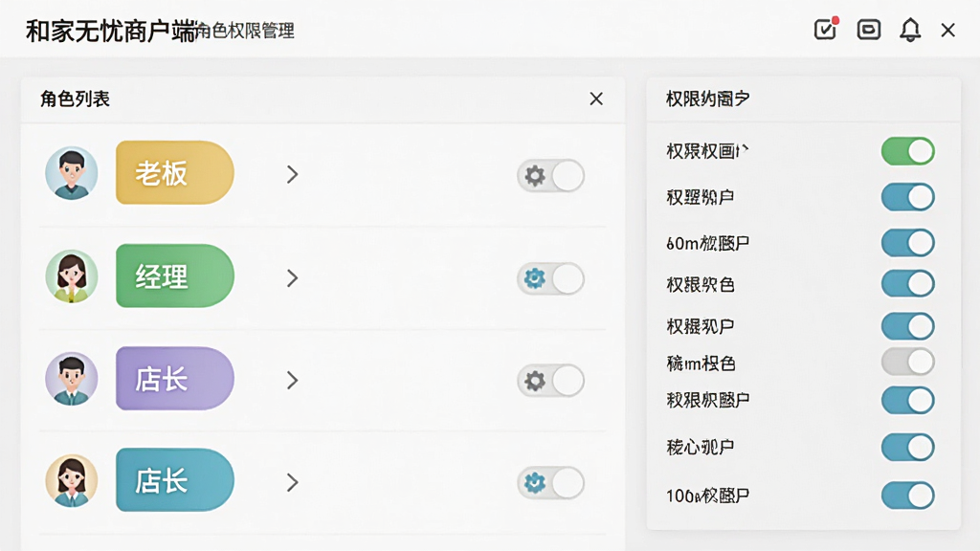Click the permission label starting with 60m
The height and width of the screenshot is (551, 980).
(x=707, y=243)
